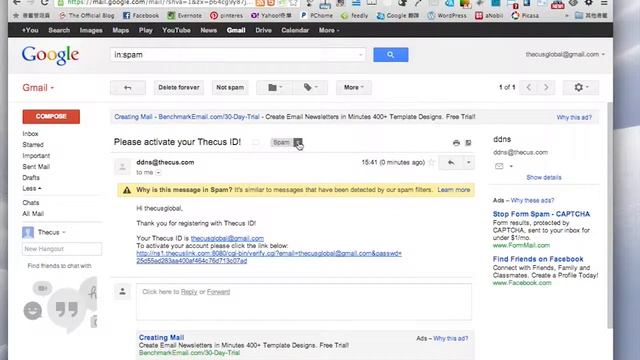Click the Evernote bookmark
The height and width of the screenshot is (360, 640).
[x=184, y=16]
